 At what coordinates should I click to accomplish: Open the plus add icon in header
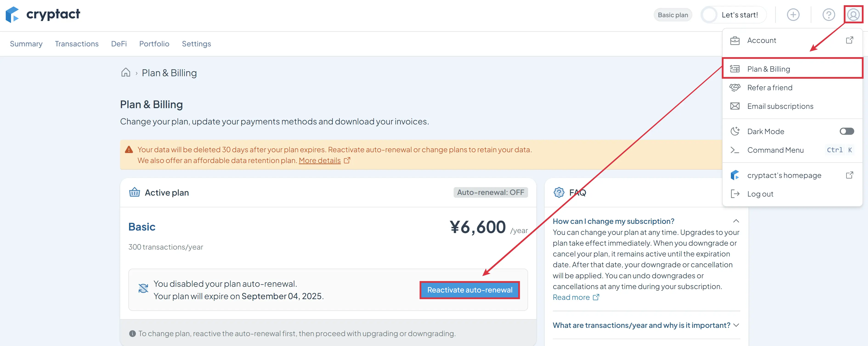pos(793,15)
